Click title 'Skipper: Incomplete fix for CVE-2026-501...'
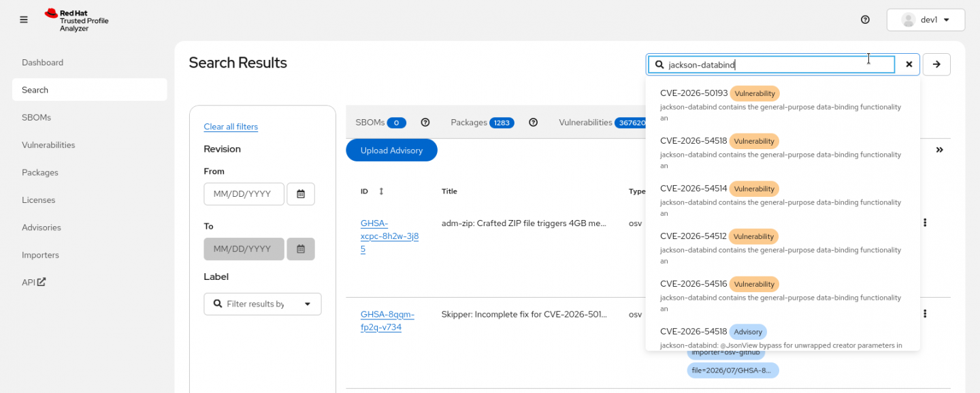This screenshot has height=393, width=980. (524, 315)
